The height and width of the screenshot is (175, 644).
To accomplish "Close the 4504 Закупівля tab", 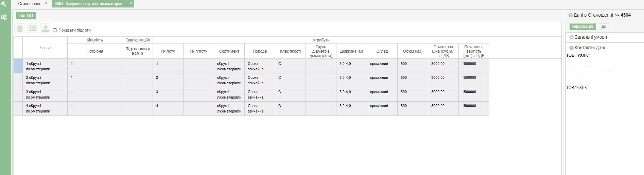I will pyautogui.click(x=131, y=3).
